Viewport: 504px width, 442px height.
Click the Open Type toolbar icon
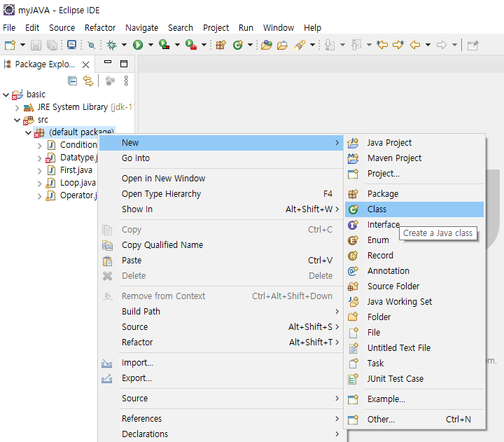point(267,45)
